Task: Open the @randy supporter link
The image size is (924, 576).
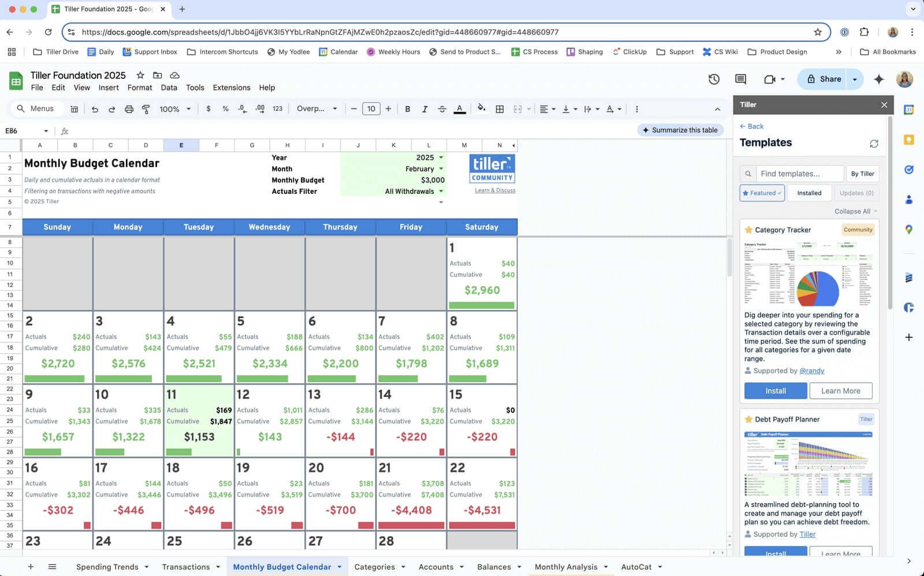Action: pyautogui.click(x=811, y=371)
